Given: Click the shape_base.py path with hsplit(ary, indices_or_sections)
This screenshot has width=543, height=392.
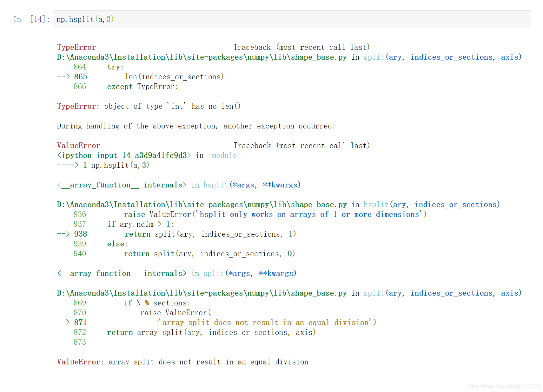Looking at the screenshot, I should 202,205.
